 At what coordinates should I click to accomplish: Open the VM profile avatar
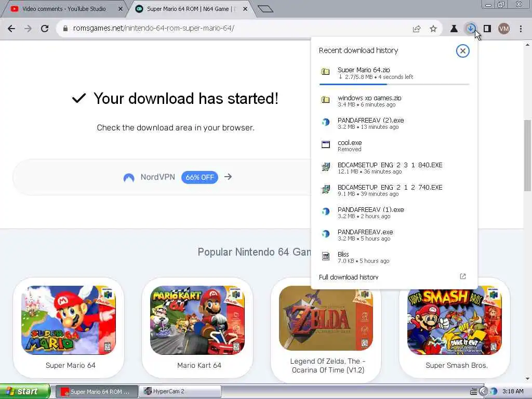[x=504, y=29]
